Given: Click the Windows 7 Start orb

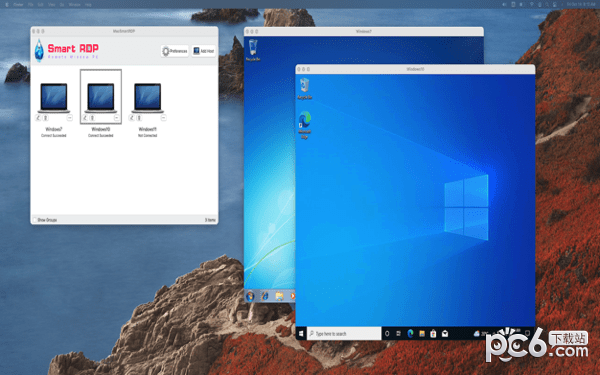Looking at the screenshot, I should point(250,296).
